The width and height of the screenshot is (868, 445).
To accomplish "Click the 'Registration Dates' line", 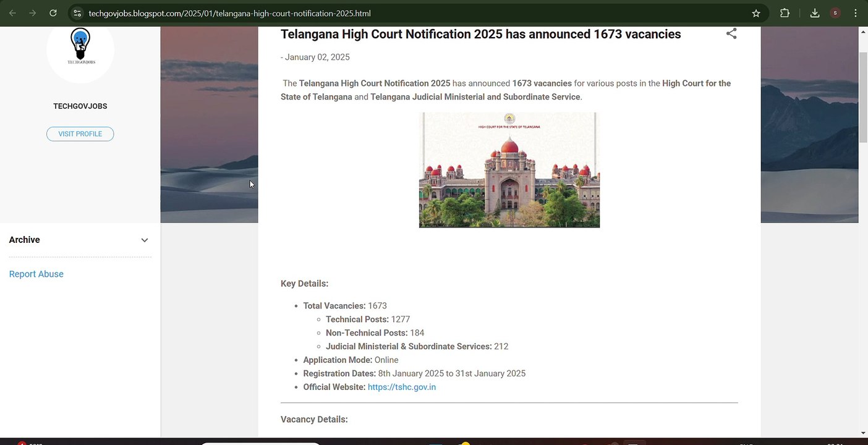I will coord(414,374).
